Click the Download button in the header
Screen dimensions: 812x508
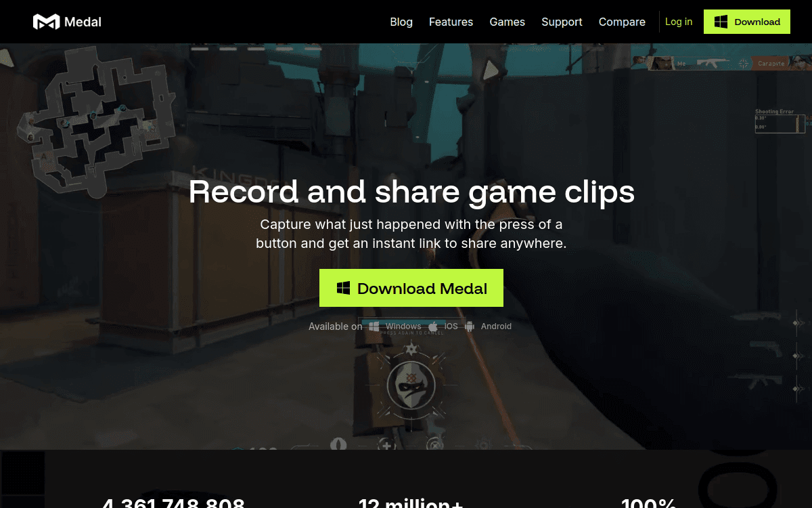(747, 22)
